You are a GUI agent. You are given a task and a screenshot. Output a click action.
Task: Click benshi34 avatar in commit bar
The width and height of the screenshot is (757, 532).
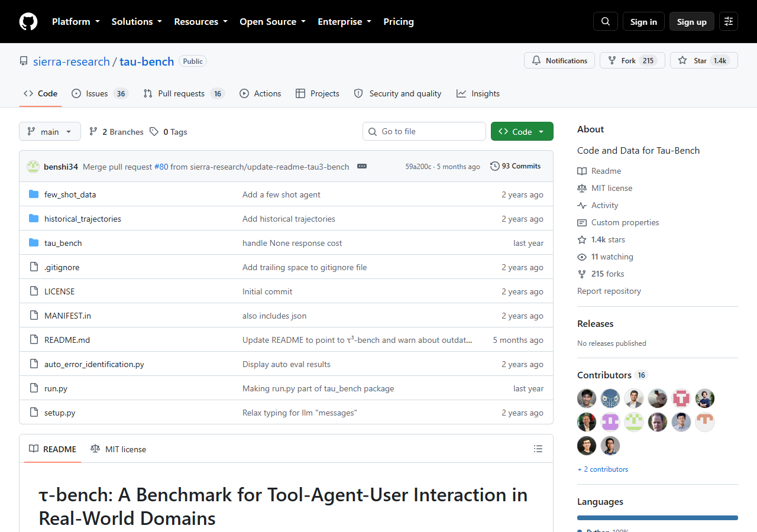point(33,167)
